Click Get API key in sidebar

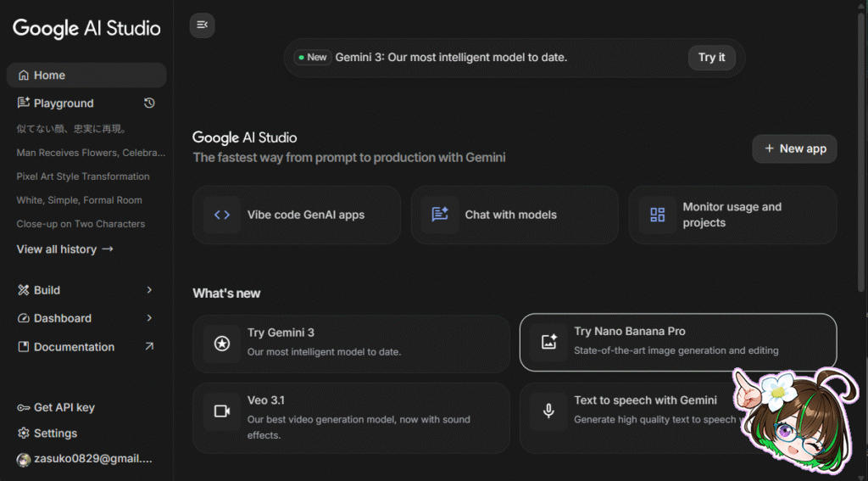coord(64,407)
